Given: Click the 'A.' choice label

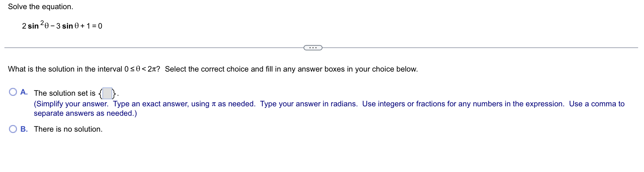Looking at the screenshot, I should (x=24, y=92).
